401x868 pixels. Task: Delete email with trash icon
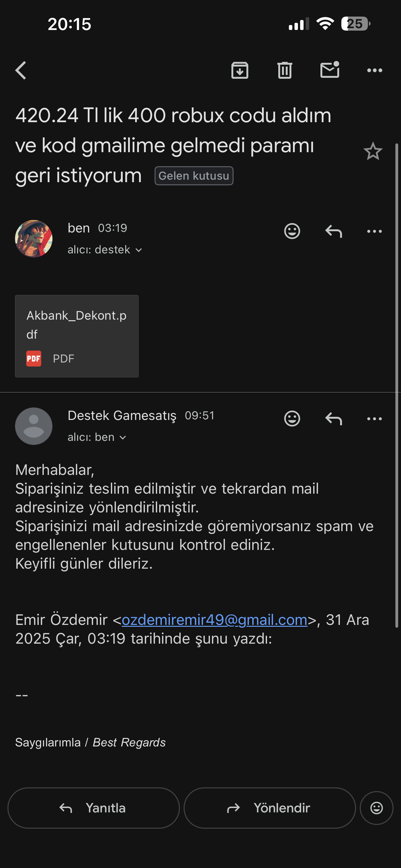tap(285, 70)
